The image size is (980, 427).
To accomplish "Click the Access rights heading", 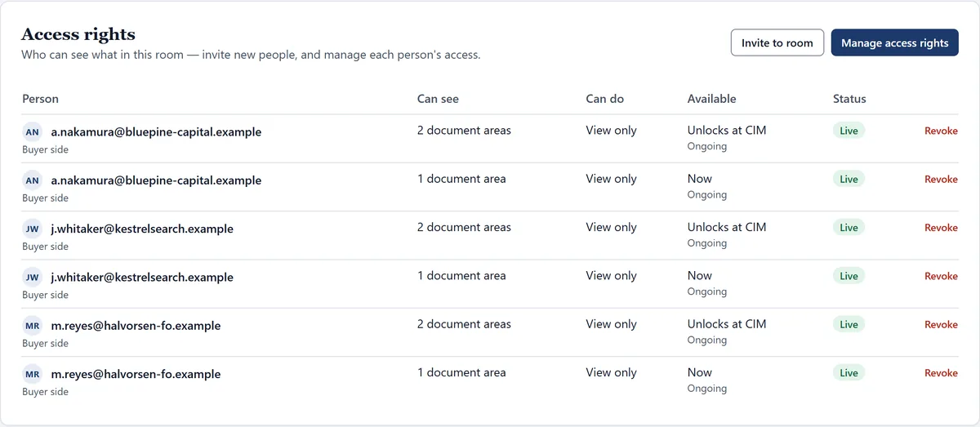I will [x=78, y=34].
